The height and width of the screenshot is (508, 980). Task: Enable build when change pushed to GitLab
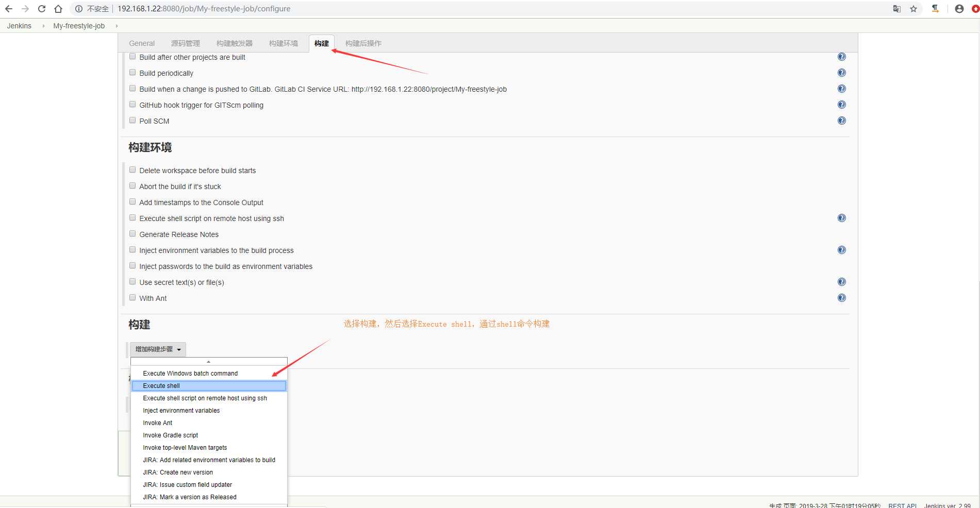pos(132,89)
